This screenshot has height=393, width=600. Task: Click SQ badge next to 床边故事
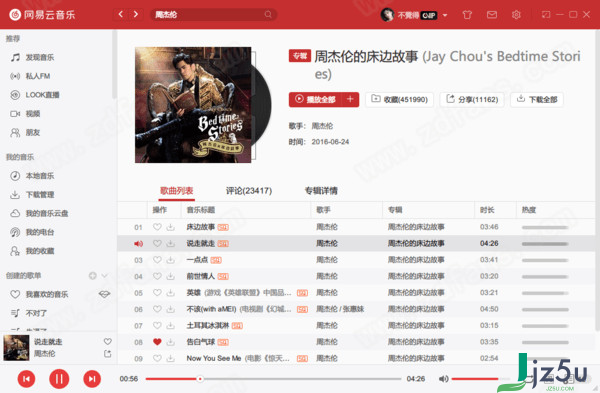point(223,227)
